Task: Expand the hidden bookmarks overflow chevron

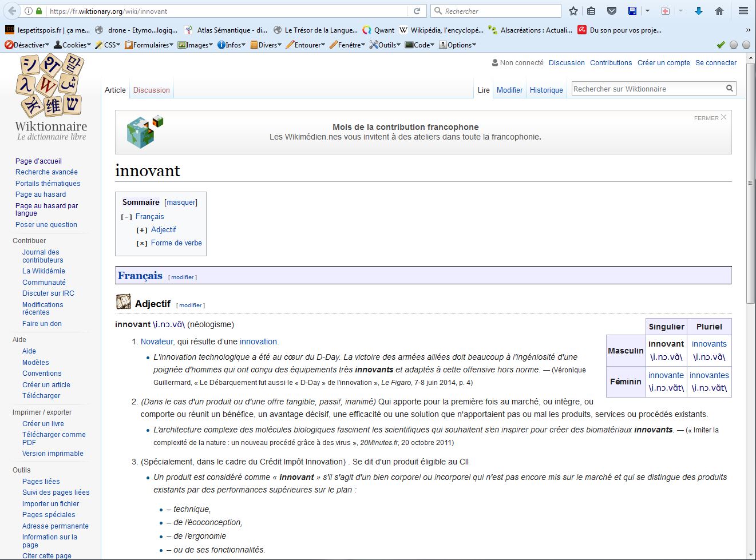Action: 748,30
